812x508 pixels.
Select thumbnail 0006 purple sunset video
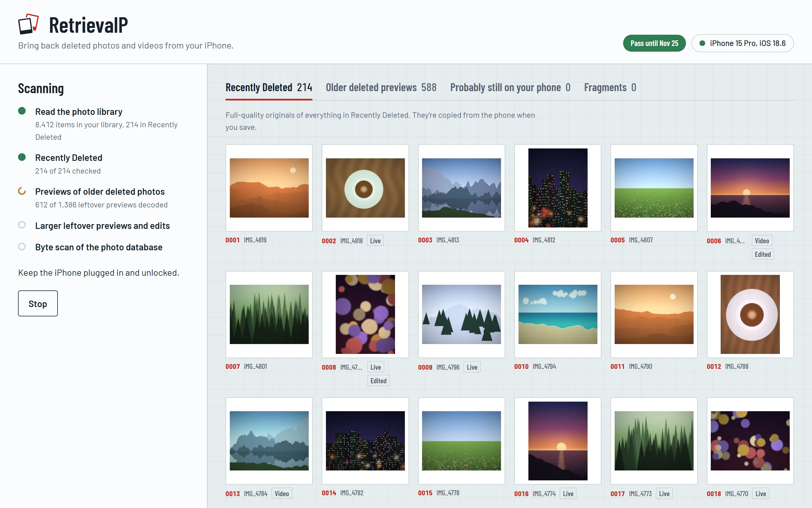(750, 188)
